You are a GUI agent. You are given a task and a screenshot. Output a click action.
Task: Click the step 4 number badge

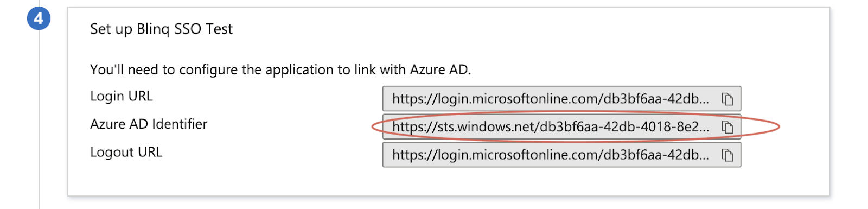39,18
